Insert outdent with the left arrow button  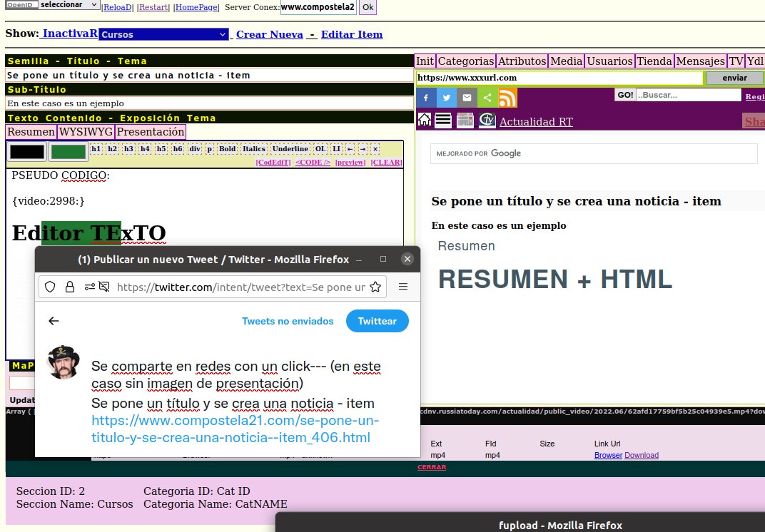(x=350, y=149)
